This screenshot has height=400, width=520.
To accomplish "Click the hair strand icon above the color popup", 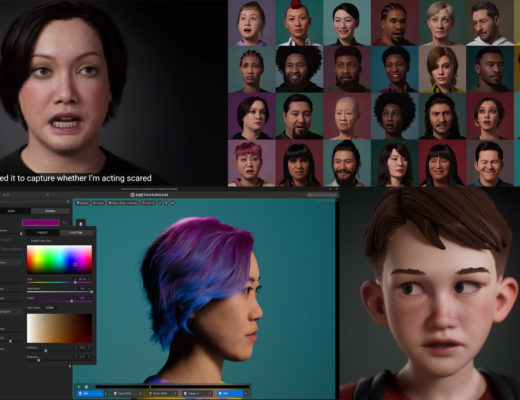I will tap(81, 224).
